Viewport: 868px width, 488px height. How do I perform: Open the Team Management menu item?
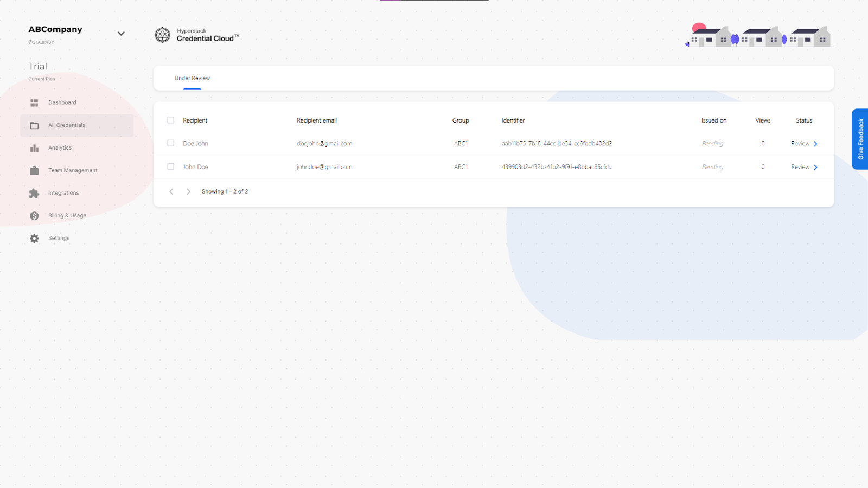pyautogui.click(x=77, y=170)
